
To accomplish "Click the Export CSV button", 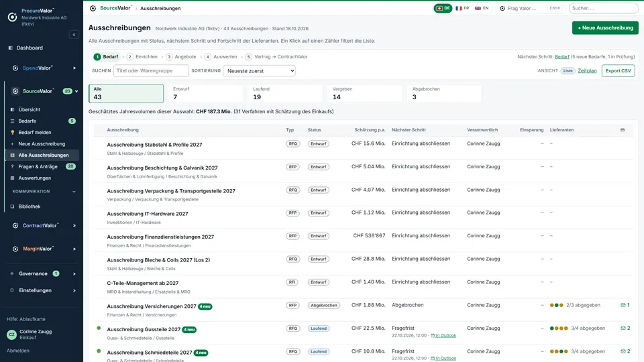I will pyautogui.click(x=618, y=70).
